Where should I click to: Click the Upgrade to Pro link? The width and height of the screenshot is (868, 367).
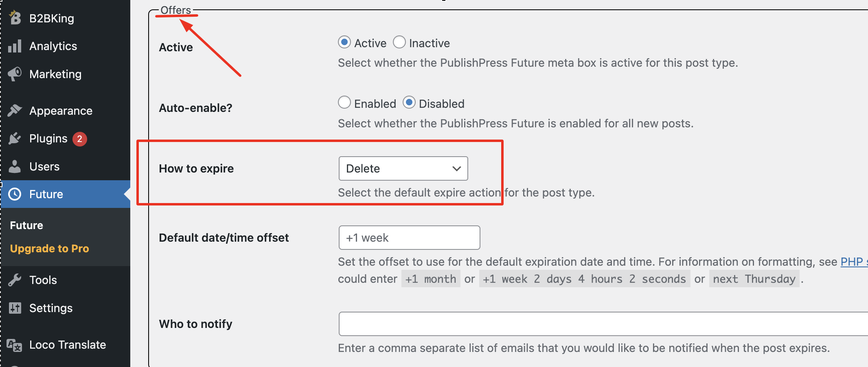[49, 249]
